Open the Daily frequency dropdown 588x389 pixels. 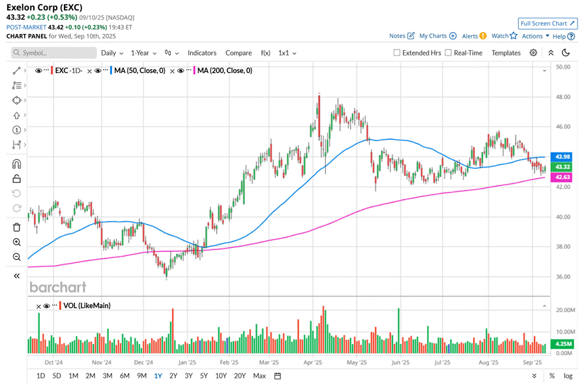(112, 53)
